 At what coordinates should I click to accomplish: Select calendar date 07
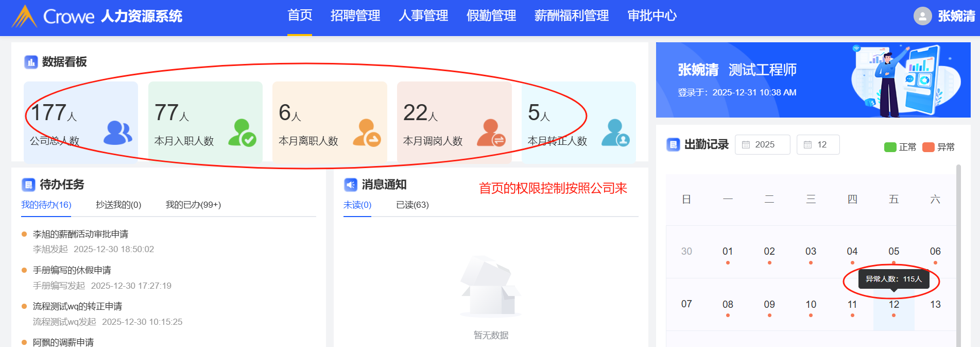[x=686, y=304]
